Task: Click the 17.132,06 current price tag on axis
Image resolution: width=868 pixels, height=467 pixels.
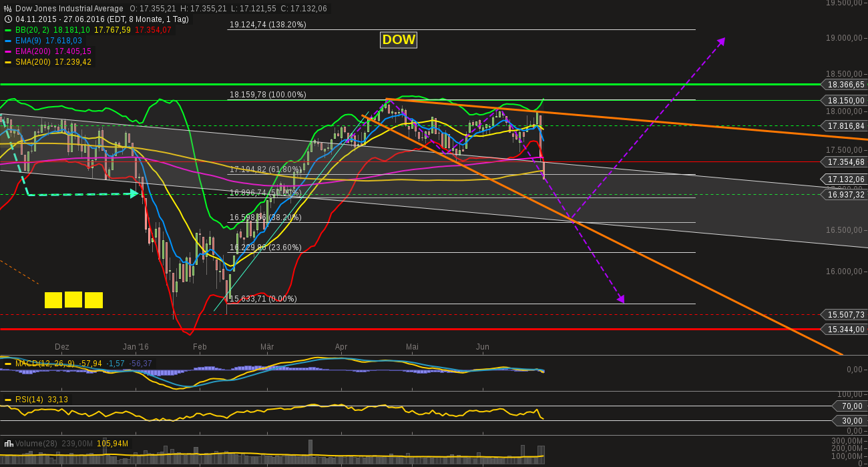Action: [x=845, y=179]
